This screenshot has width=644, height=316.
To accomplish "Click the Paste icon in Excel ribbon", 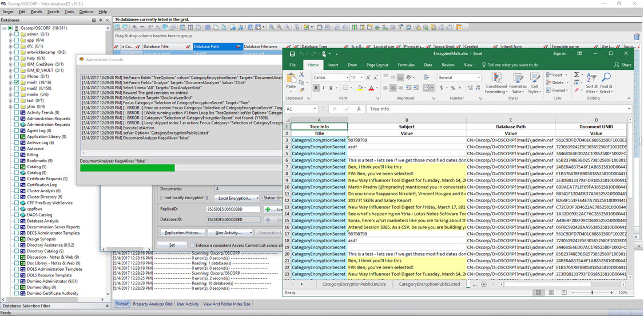I will [x=291, y=78].
